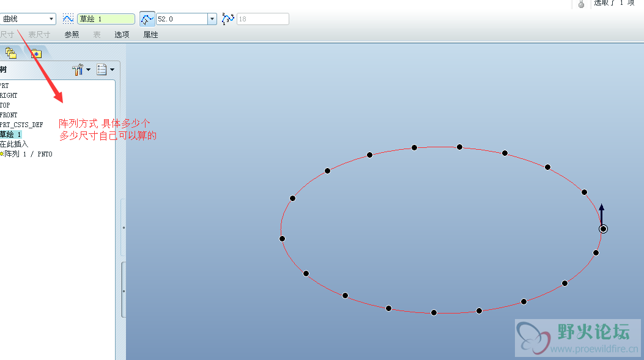The image size is (644, 360).
Task: Expand the tree show dropdown arrow
Action: coord(112,70)
